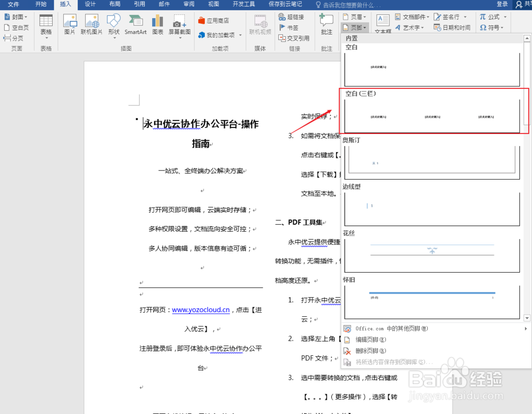Open the Office Store (应用商店)

(x=214, y=21)
